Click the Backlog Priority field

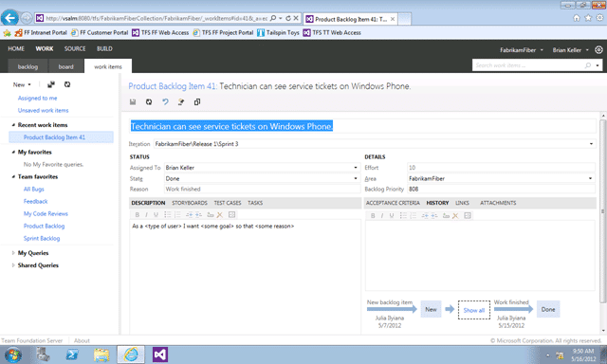click(x=501, y=190)
